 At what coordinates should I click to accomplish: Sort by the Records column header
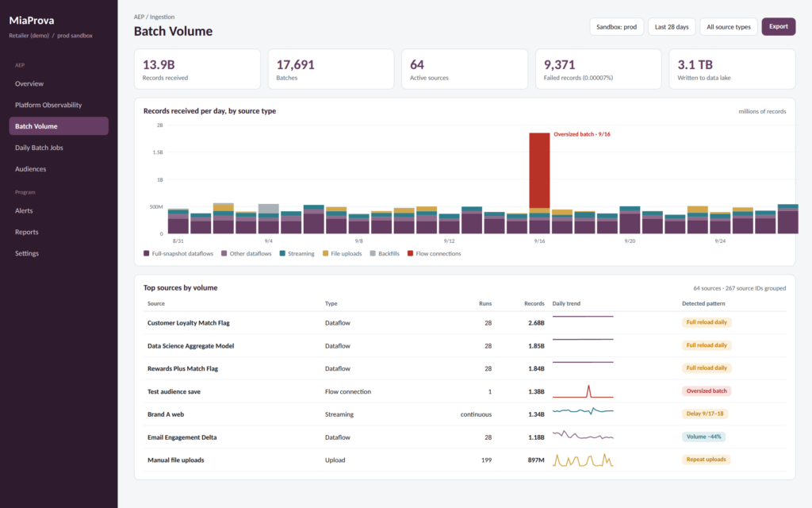click(534, 304)
